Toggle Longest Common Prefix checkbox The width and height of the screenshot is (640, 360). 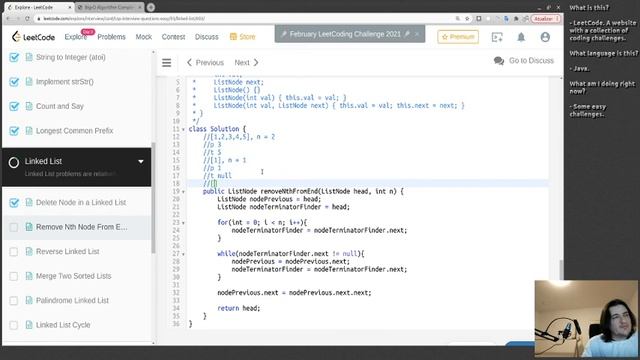pos(14,131)
